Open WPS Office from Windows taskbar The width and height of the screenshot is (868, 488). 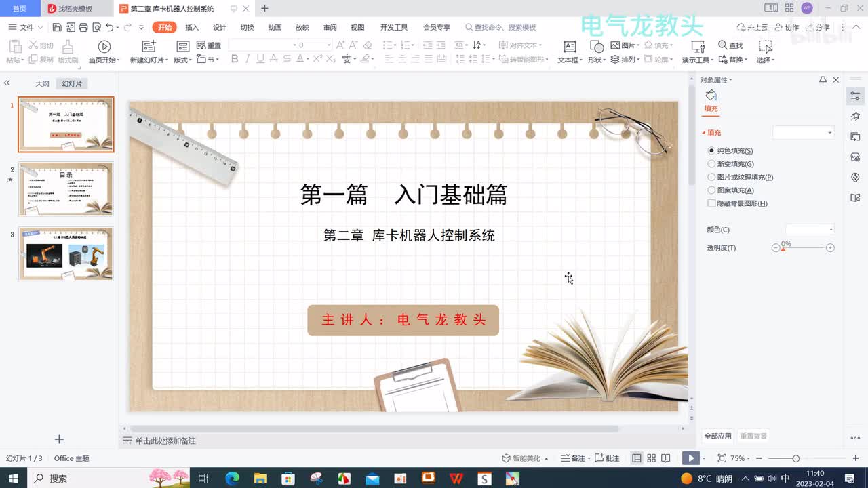(456, 478)
